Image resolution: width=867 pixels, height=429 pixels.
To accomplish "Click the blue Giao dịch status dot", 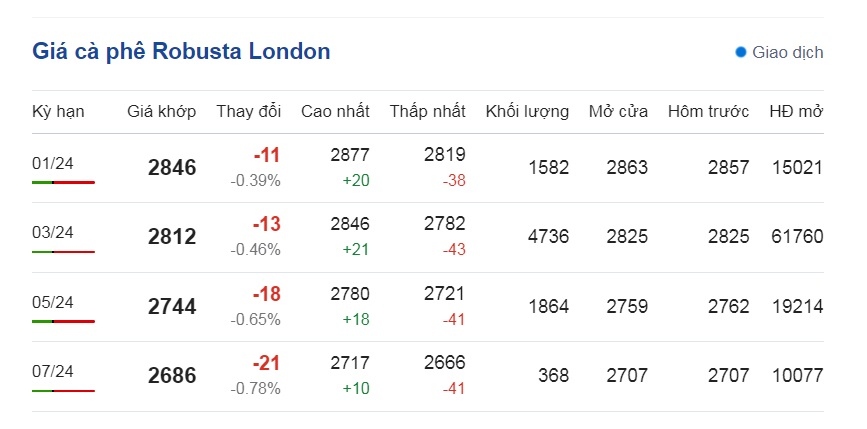I will click(740, 53).
